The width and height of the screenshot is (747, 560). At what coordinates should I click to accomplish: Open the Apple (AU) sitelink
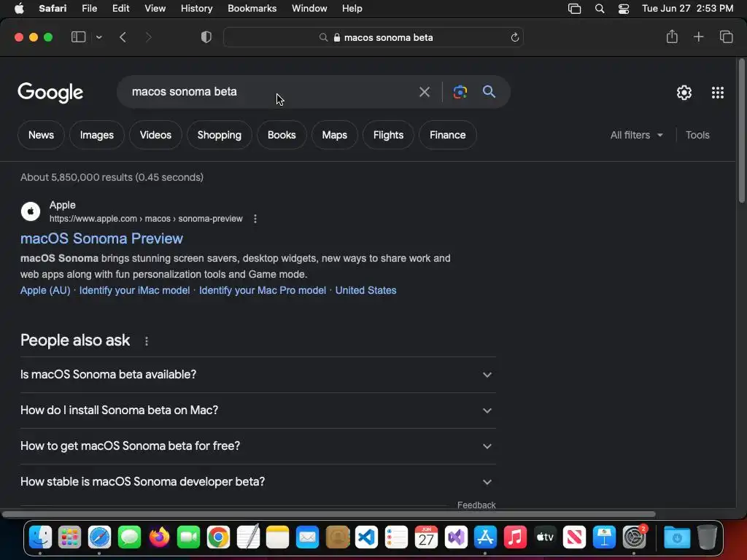click(x=45, y=290)
